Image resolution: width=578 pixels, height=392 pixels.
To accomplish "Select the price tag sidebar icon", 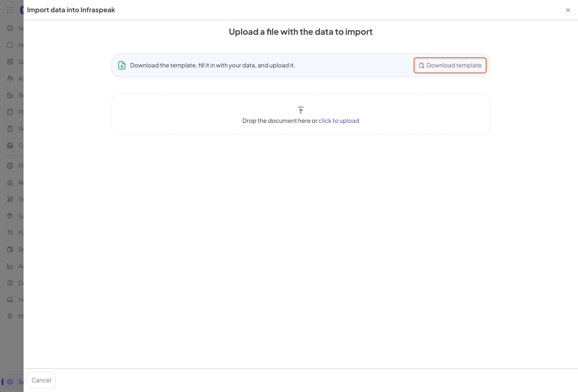I will (10, 216).
